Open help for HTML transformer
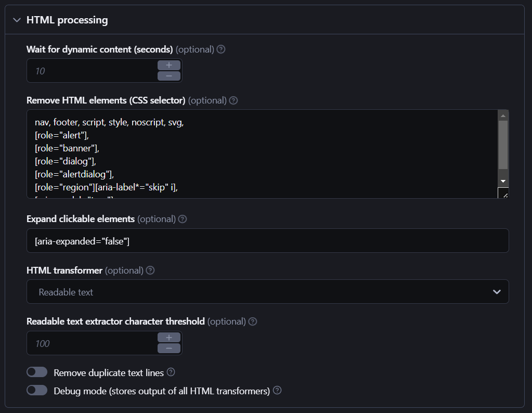The width and height of the screenshot is (532, 413). click(x=150, y=270)
